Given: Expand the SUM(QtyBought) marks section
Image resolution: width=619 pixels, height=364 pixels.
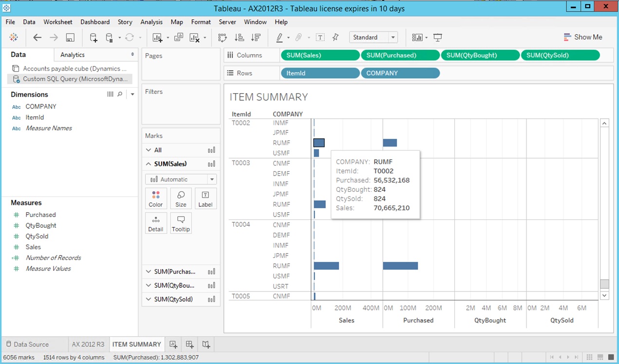Looking at the screenshot, I should (149, 286).
